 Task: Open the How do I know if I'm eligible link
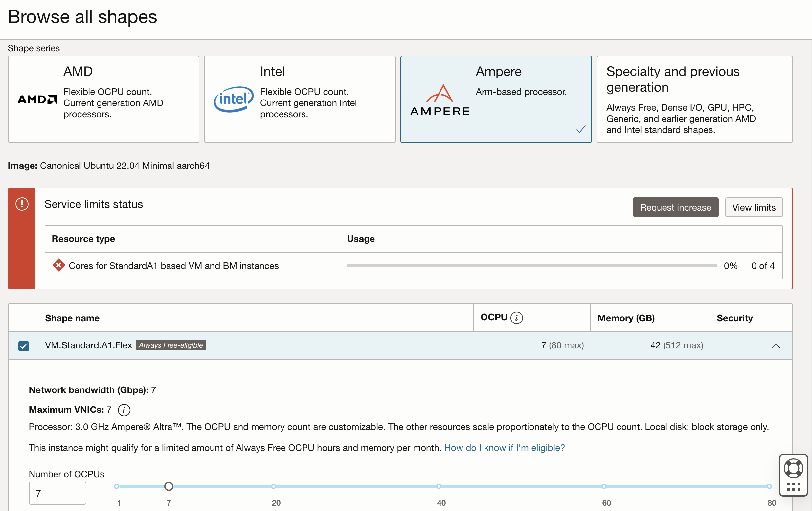point(504,448)
